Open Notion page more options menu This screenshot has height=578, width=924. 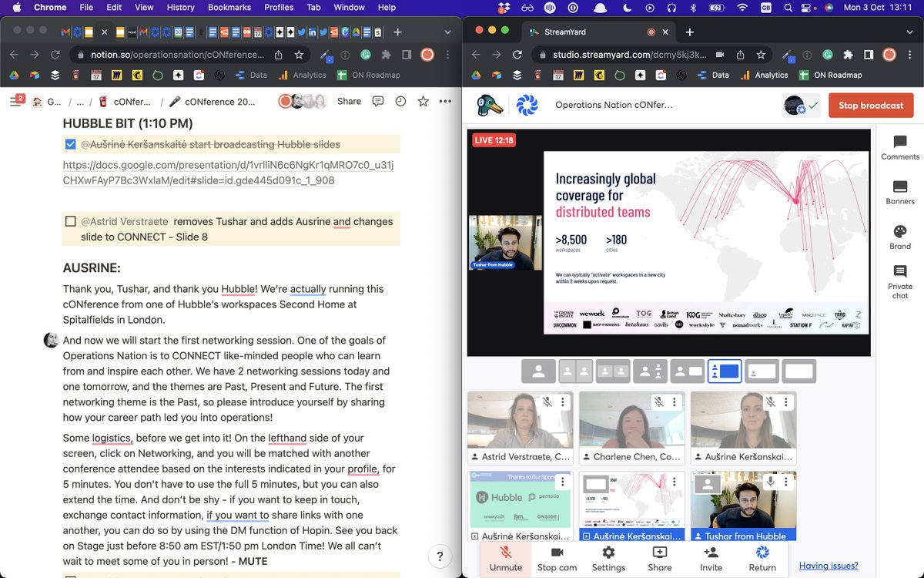445,101
